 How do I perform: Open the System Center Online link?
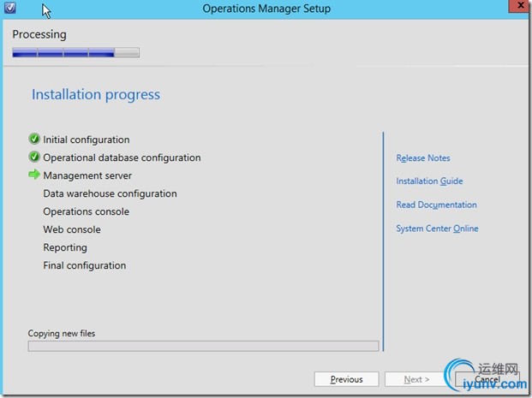pos(437,229)
